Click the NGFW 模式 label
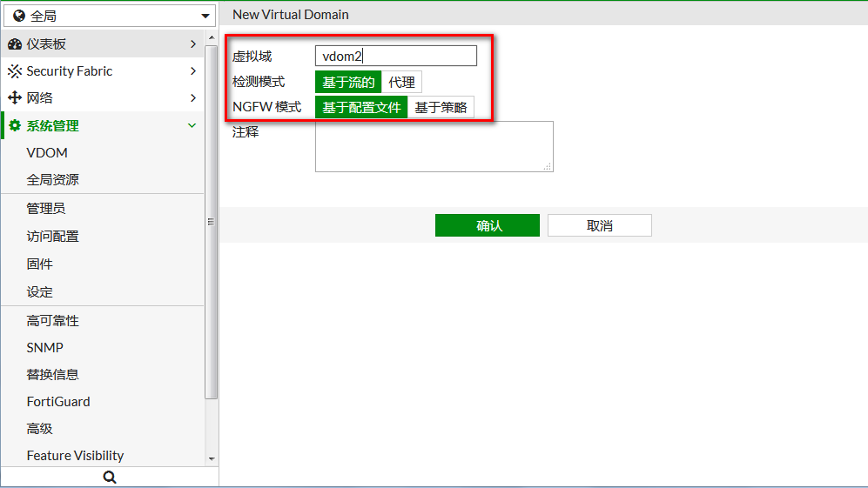Image resolution: width=868 pixels, height=488 pixels. 266,107
